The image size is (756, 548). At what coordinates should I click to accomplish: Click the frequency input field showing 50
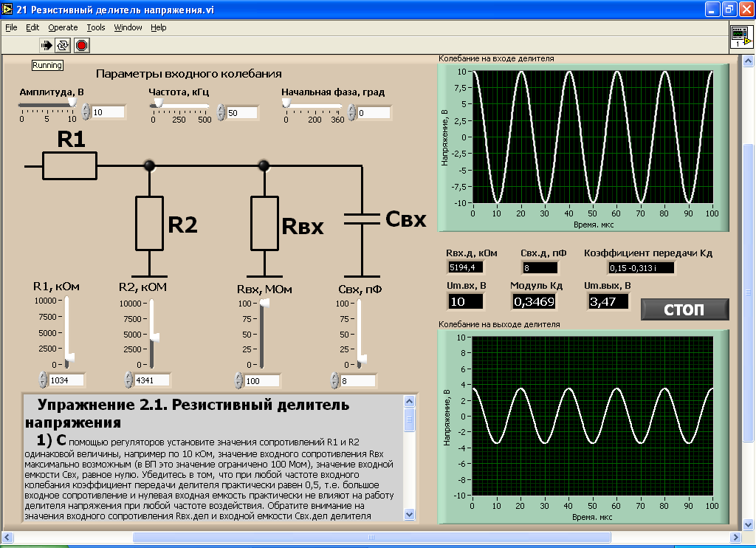(x=242, y=112)
